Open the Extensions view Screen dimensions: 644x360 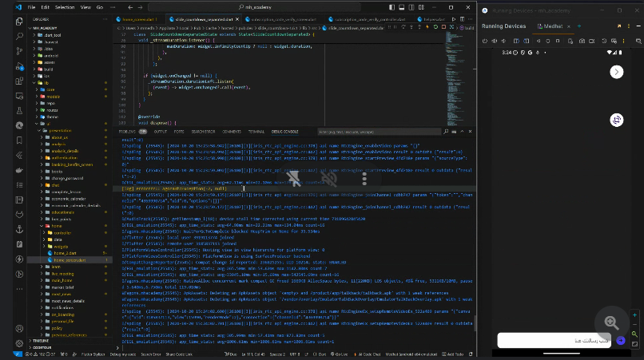pyautogui.click(x=19, y=81)
